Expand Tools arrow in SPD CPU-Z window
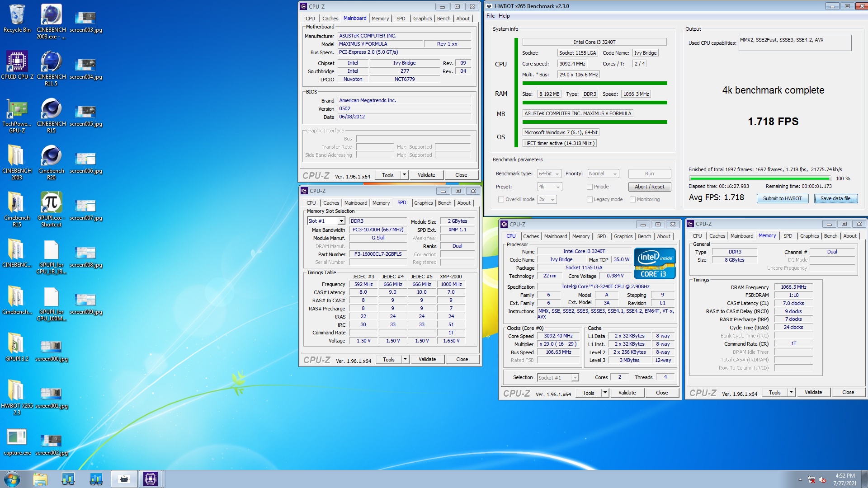The height and width of the screenshot is (488, 868). click(x=405, y=359)
